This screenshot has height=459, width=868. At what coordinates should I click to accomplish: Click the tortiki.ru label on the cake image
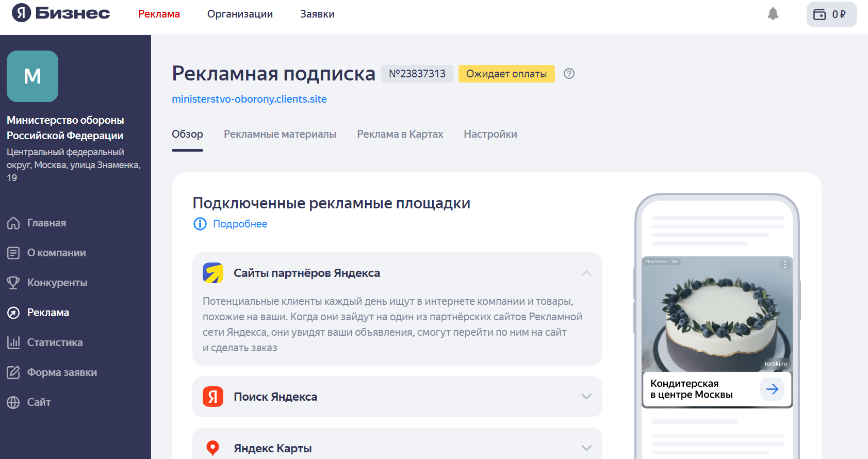[x=776, y=364]
